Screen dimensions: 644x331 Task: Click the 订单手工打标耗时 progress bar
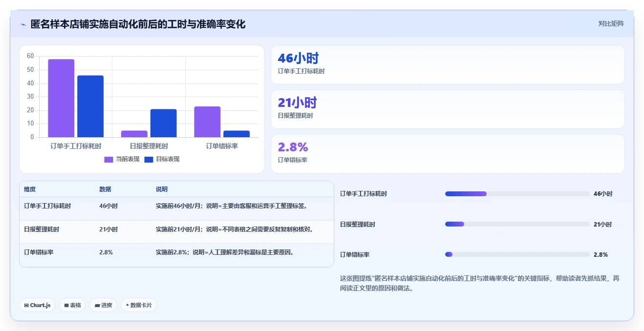(517, 194)
